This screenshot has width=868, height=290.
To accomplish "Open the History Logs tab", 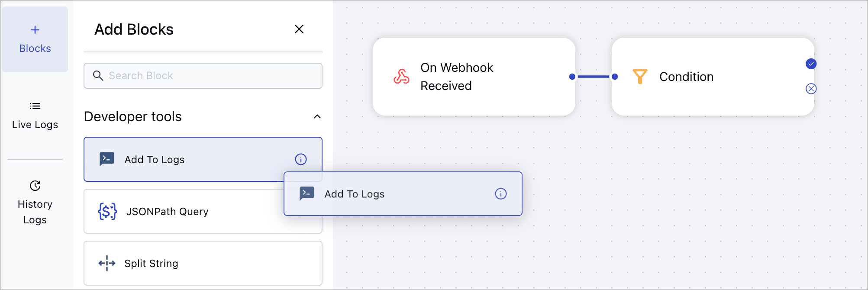I will point(35,212).
